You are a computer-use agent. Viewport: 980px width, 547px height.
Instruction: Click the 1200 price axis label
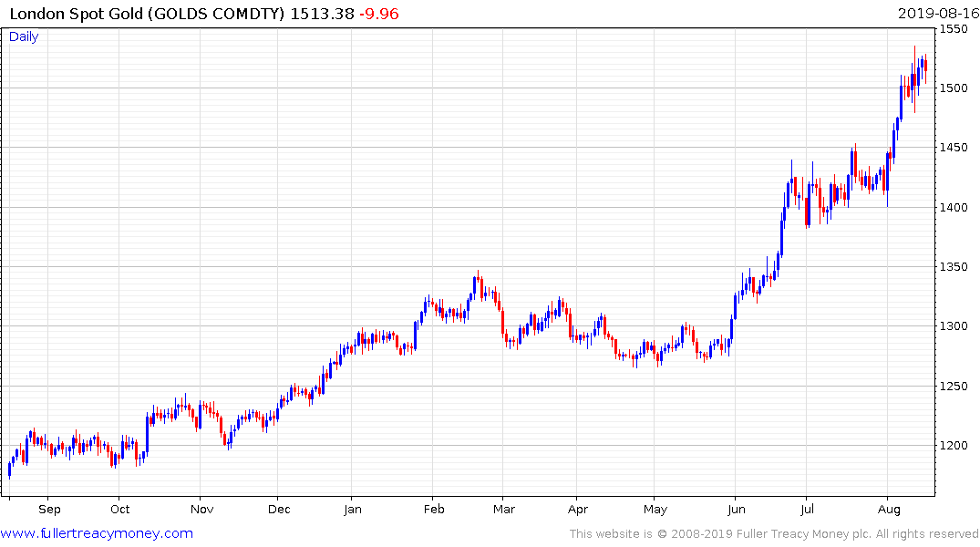pyautogui.click(x=954, y=446)
